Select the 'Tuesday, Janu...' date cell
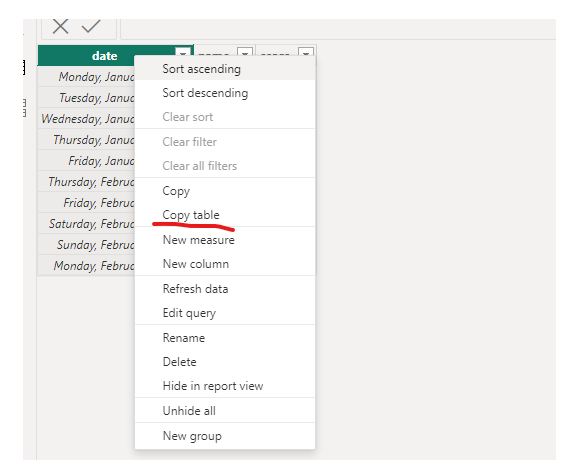577x461 pixels. 86,97
